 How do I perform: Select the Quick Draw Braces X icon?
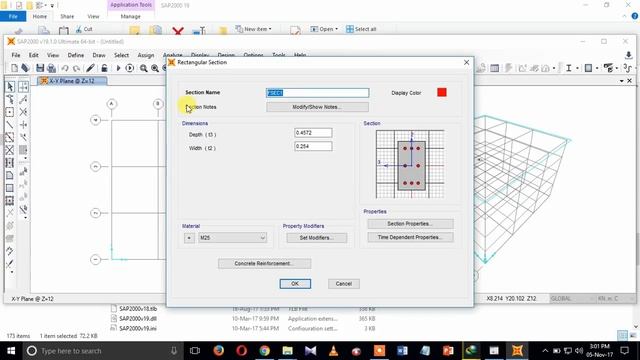[x=10, y=150]
